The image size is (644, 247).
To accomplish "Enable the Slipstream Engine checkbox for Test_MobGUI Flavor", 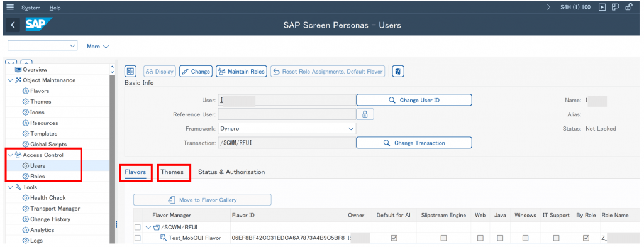I will [x=443, y=238].
